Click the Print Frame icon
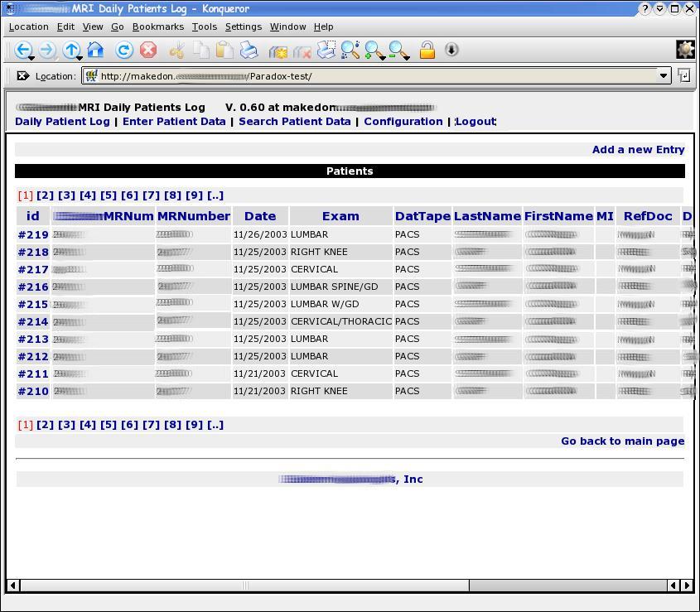Screen dimensions: 700x612 [326, 50]
